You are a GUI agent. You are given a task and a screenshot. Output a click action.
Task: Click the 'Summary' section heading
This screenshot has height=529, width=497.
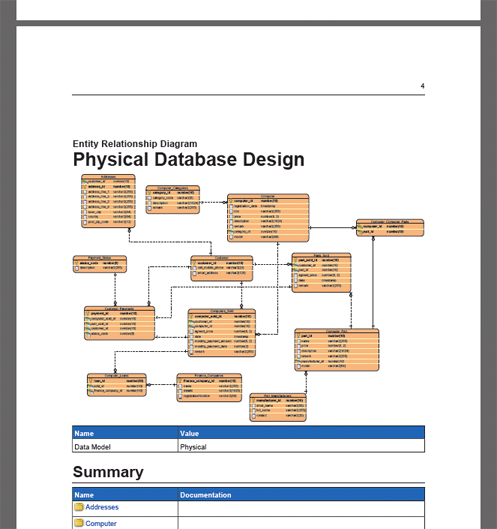108,472
